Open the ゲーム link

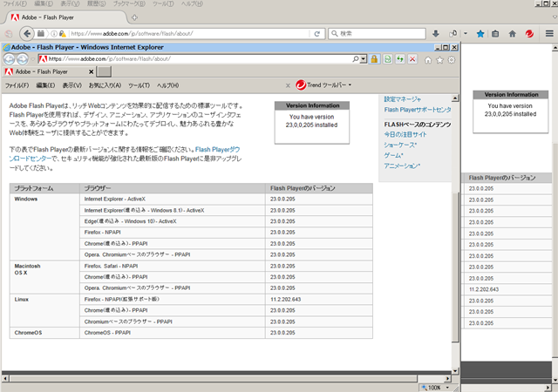393,155
